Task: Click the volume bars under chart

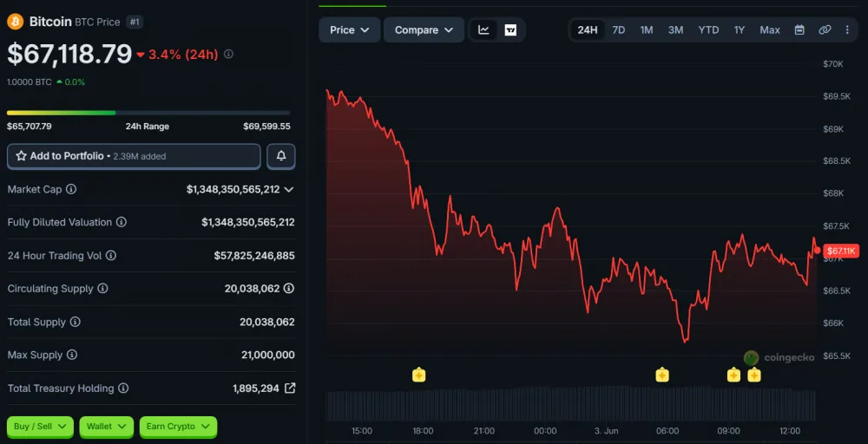Action: click(x=571, y=403)
